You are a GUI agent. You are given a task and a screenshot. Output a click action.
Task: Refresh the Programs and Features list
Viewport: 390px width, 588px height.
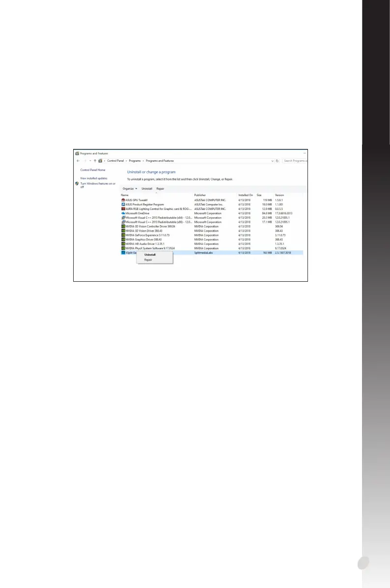(277, 161)
